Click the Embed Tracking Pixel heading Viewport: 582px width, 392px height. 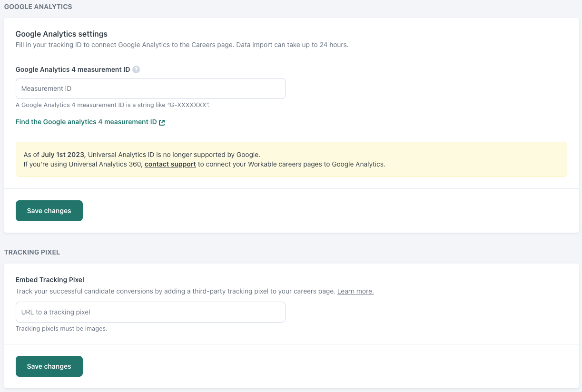pos(50,280)
